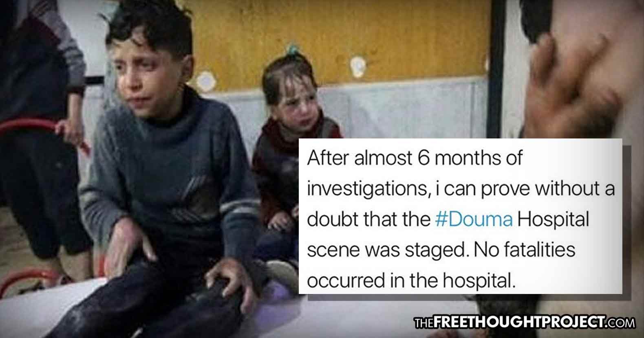Open the #Douma hashtag link

tap(474, 219)
